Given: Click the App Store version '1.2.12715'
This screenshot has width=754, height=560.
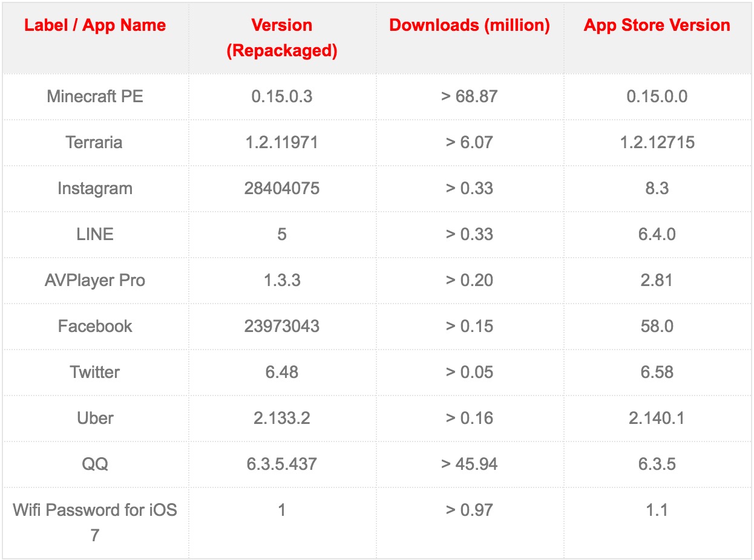Looking at the screenshot, I should point(657,142).
